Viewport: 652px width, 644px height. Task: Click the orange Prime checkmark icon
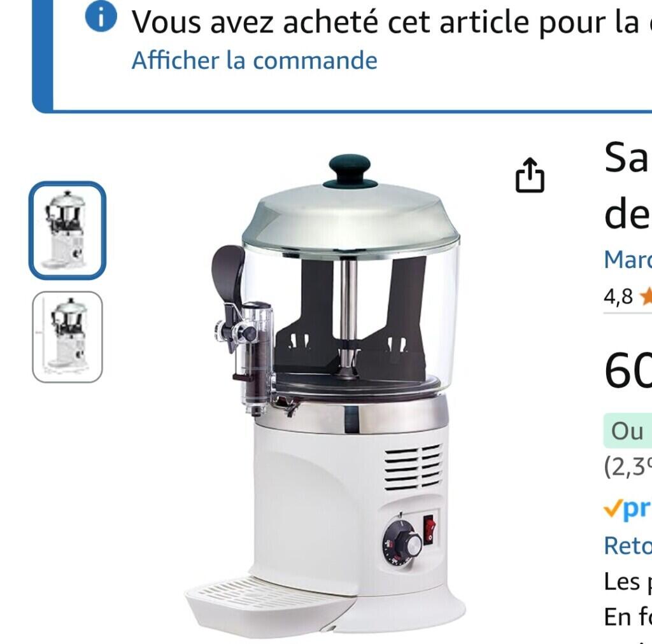point(612,508)
